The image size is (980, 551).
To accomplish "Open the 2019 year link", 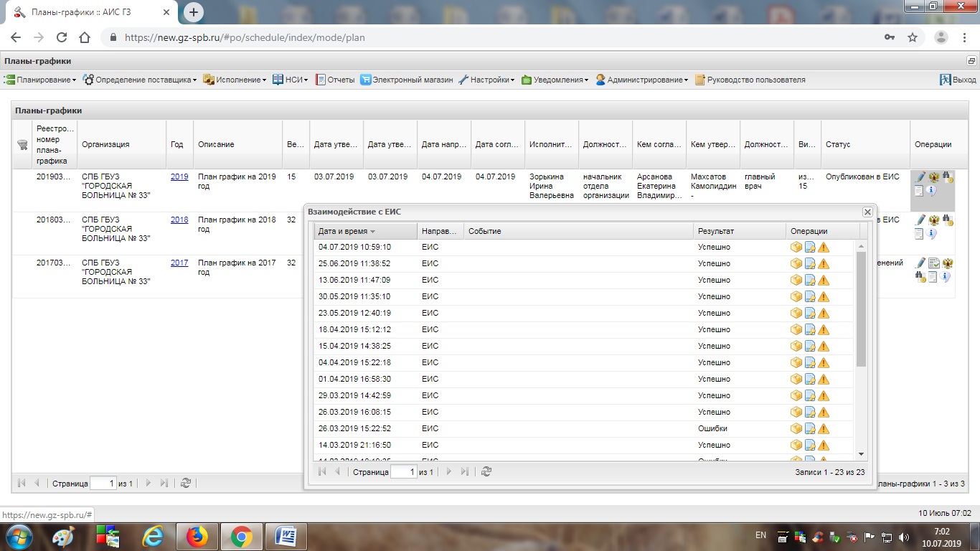I will click(179, 176).
